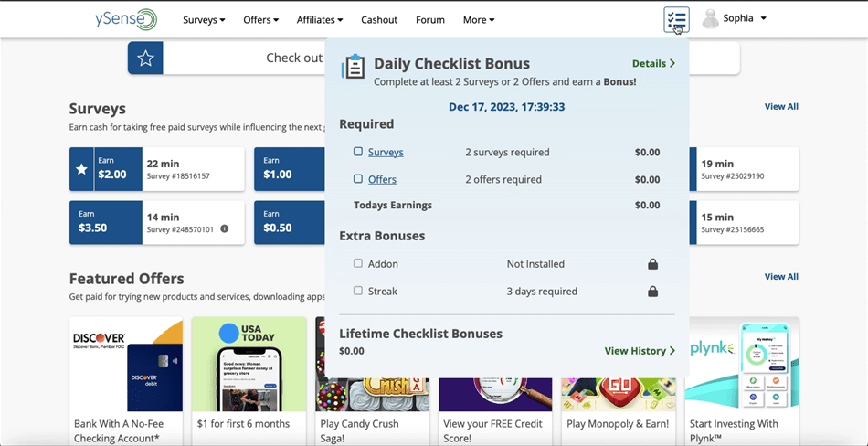Screen dimensions: 868x446
Task: Click the clipboard icon in Daily Checklist
Action: pyautogui.click(x=354, y=67)
